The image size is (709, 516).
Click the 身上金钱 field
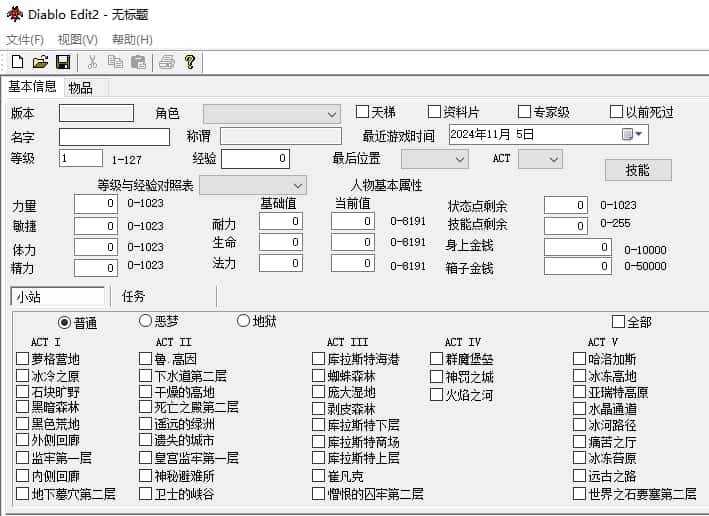coord(578,247)
